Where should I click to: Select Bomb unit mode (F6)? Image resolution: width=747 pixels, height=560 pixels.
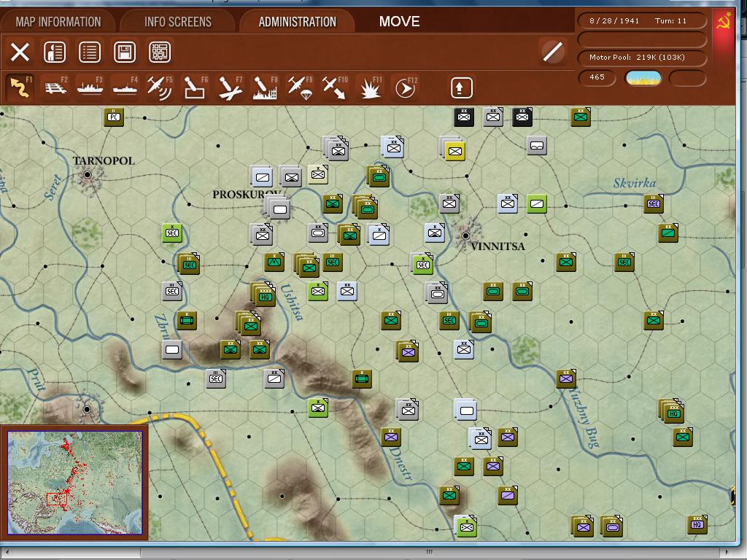click(196, 87)
